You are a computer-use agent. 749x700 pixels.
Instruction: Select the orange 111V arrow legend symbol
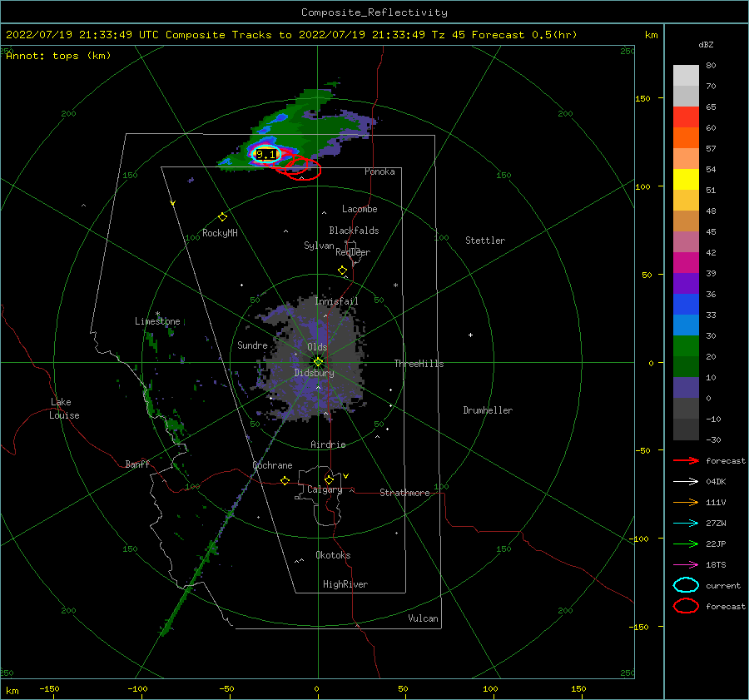(x=686, y=502)
